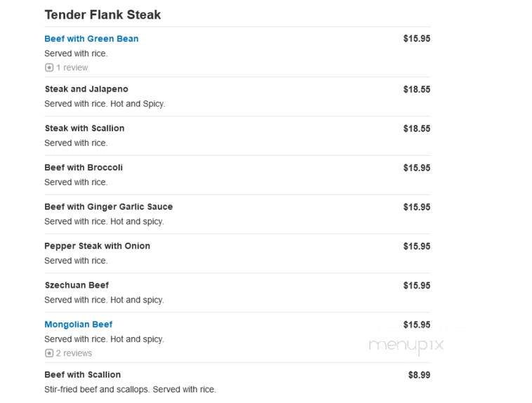Click the $8.99 price for Beef with Scallion
The height and width of the screenshot is (403, 532).
coord(419,375)
